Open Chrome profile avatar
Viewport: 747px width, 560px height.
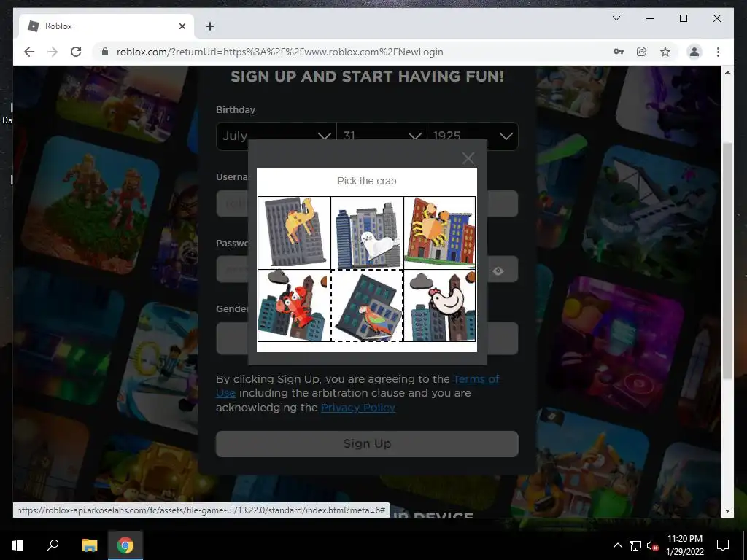point(694,52)
